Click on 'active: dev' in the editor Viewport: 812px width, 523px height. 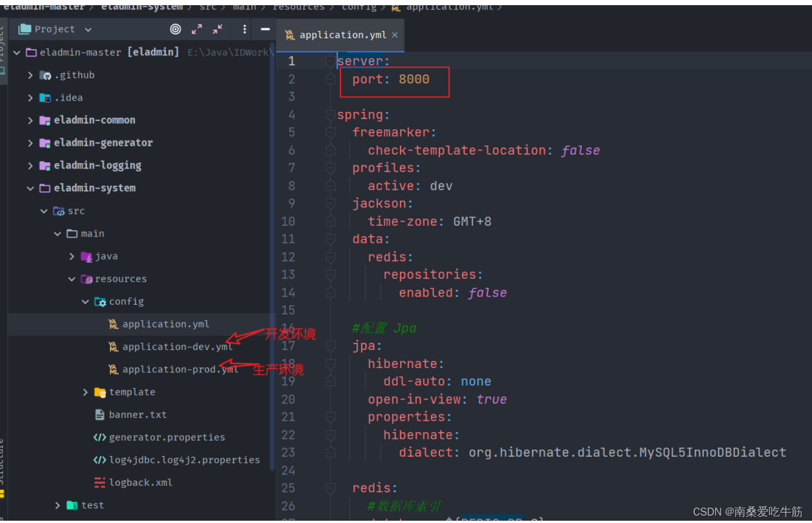click(x=410, y=186)
